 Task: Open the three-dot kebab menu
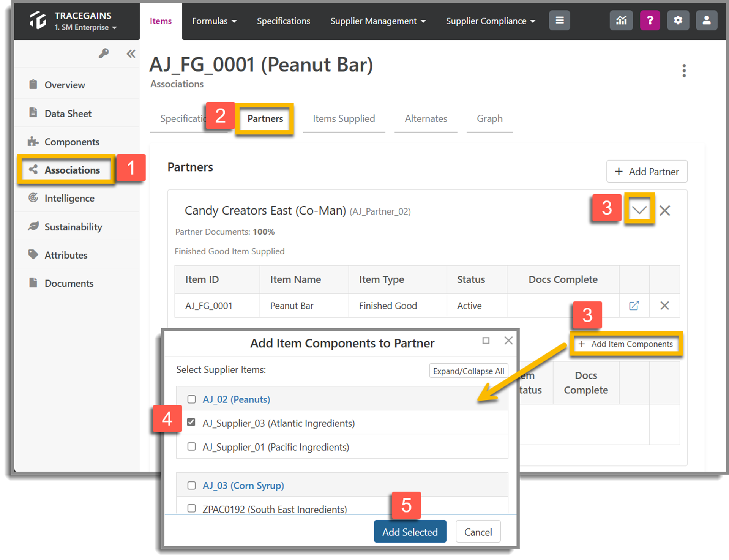coord(684,71)
